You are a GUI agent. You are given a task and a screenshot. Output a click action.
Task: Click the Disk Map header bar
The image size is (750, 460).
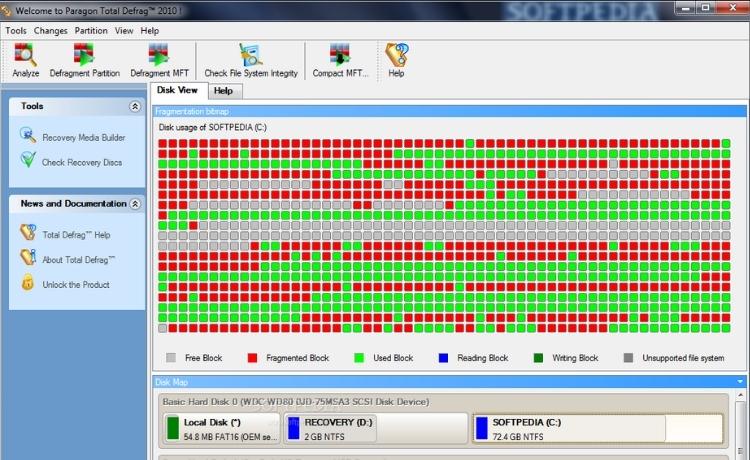pyautogui.click(x=450, y=382)
